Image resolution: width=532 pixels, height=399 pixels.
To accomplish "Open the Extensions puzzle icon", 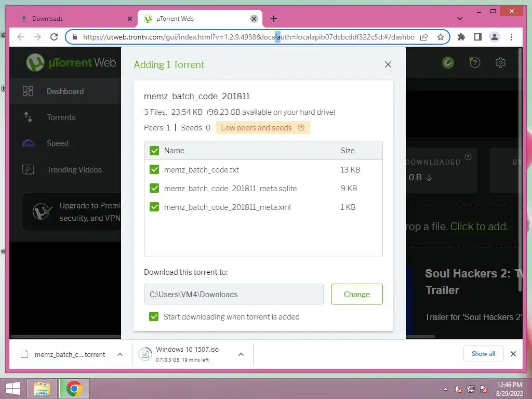I will click(x=461, y=37).
